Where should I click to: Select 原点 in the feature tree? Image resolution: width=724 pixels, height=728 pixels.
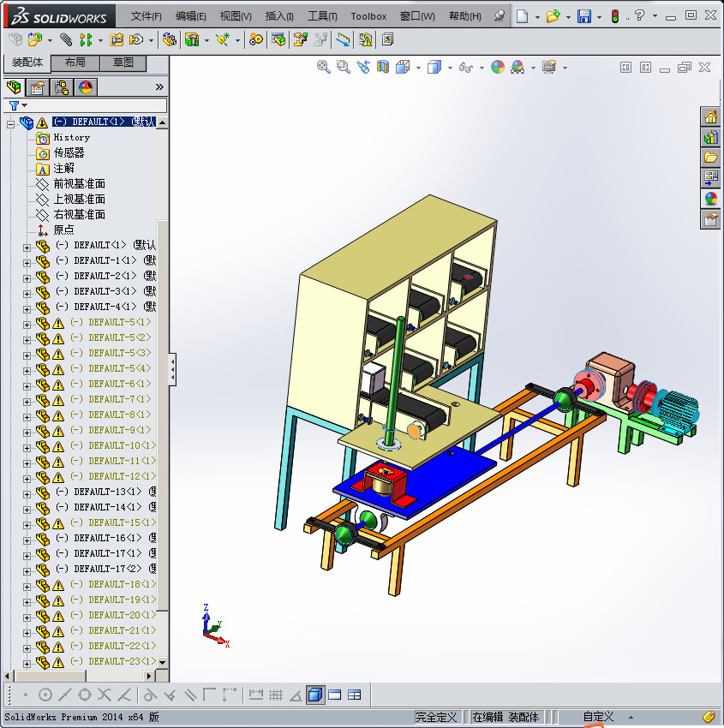(x=63, y=230)
